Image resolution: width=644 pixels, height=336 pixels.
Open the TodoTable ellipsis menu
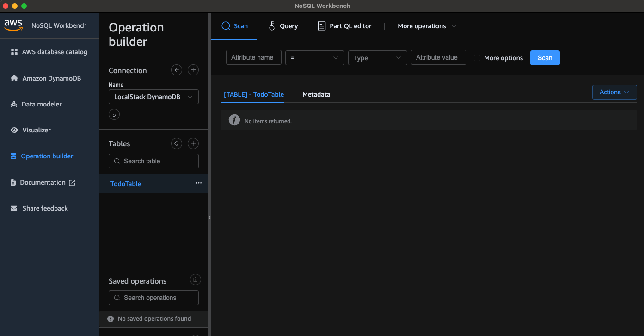pyautogui.click(x=199, y=183)
